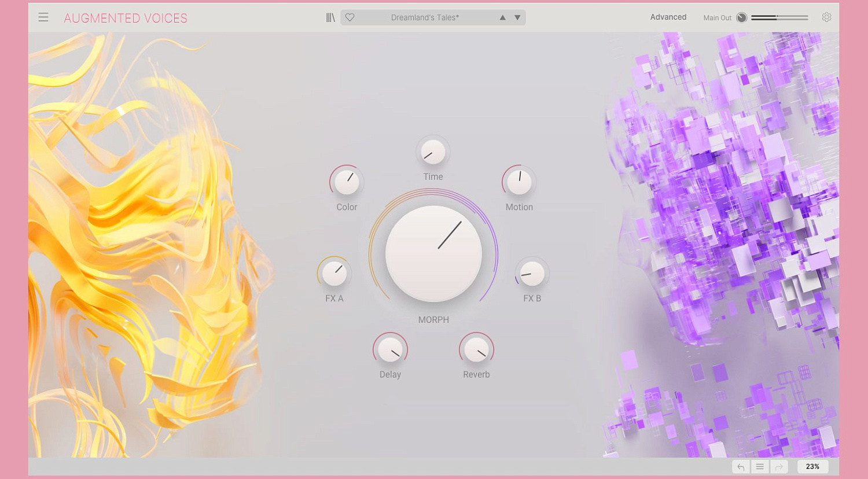The image size is (868, 479).
Task: Click the Time macro knob
Action: click(433, 152)
